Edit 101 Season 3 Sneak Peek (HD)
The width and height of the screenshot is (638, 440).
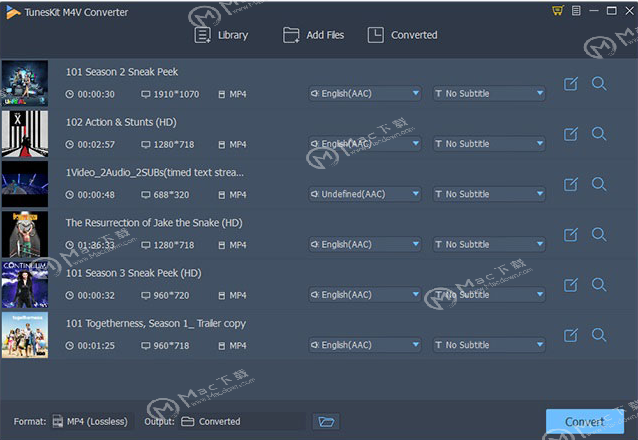pyautogui.click(x=570, y=285)
